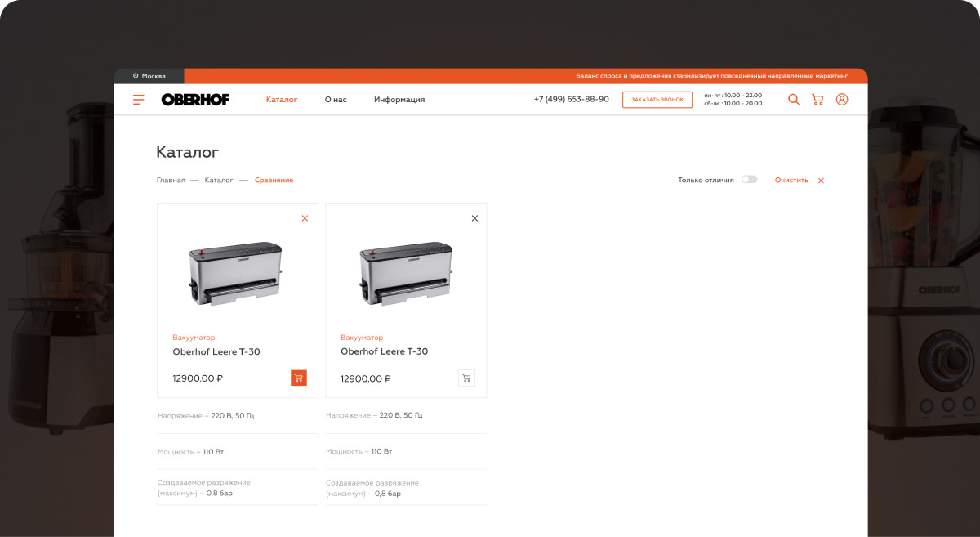Open the search magnifier icon

[794, 100]
